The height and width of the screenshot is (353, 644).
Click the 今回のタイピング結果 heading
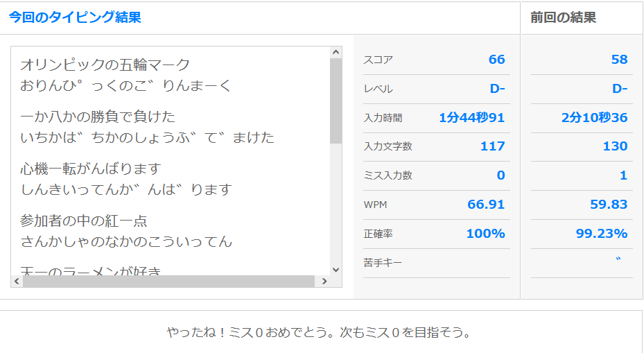click(75, 18)
